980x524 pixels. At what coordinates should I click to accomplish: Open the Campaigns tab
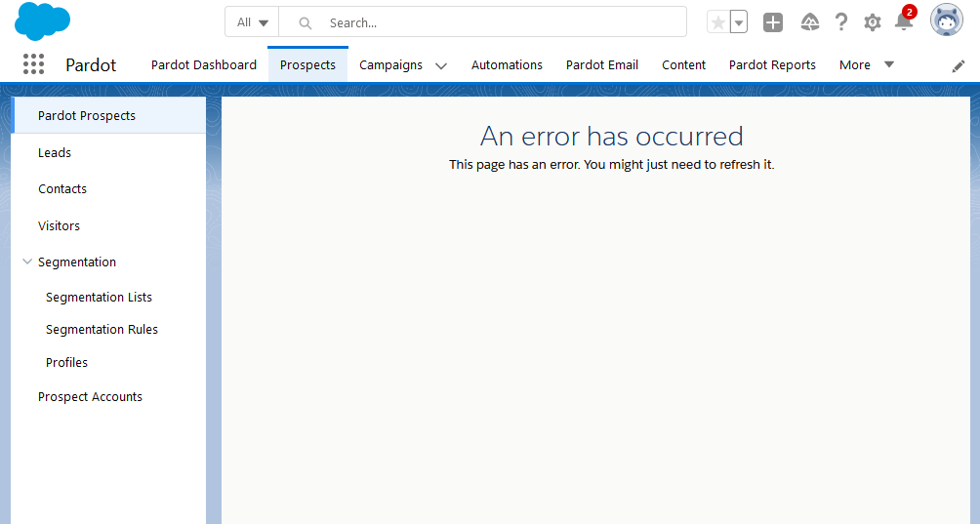point(390,65)
